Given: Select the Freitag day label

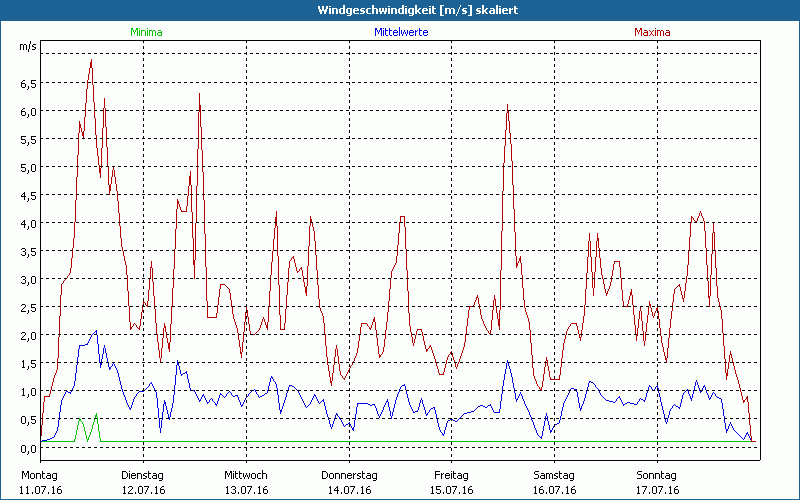Looking at the screenshot, I should (x=451, y=475).
